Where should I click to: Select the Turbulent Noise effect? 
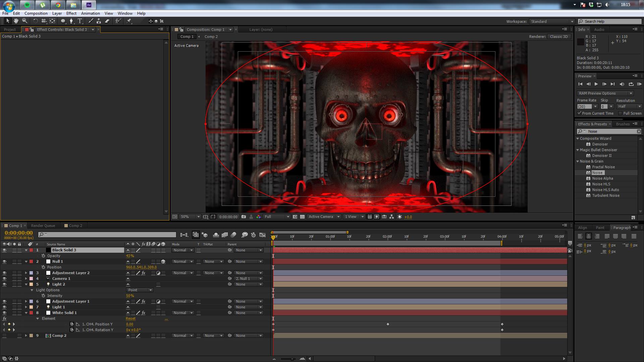pyautogui.click(x=606, y=195)
